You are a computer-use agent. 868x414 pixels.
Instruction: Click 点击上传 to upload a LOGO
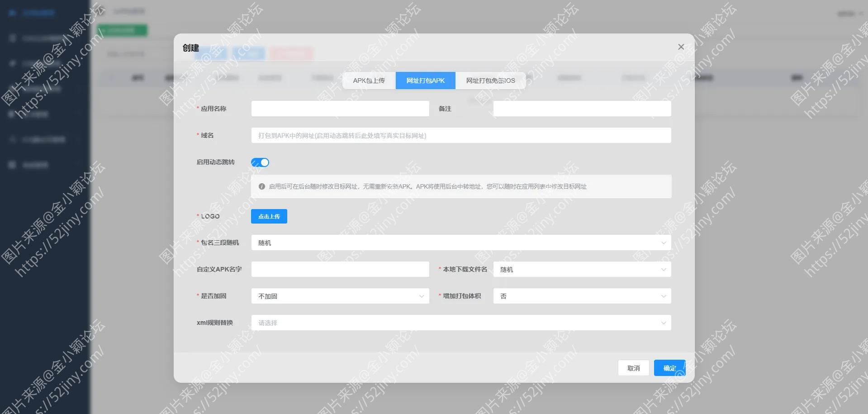click(269, 216)
